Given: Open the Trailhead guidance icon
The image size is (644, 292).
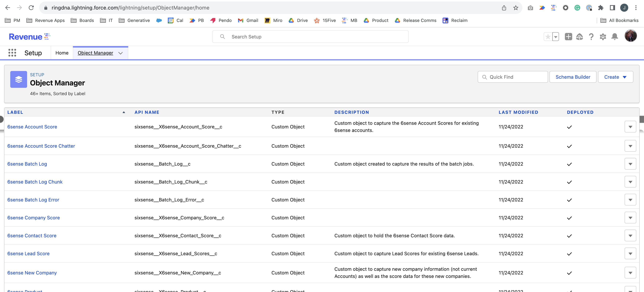Looking at the screenshot, I should click(x=580, y=37).
